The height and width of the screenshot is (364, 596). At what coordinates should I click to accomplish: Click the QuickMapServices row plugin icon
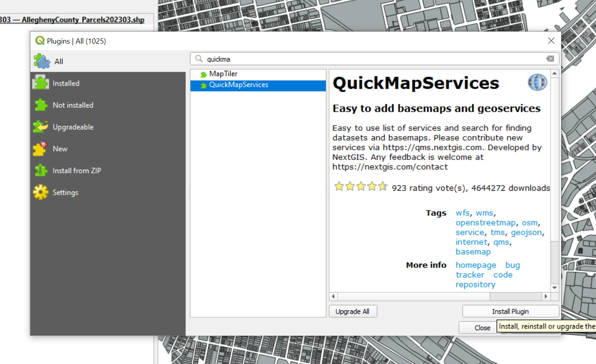(204, 85)
